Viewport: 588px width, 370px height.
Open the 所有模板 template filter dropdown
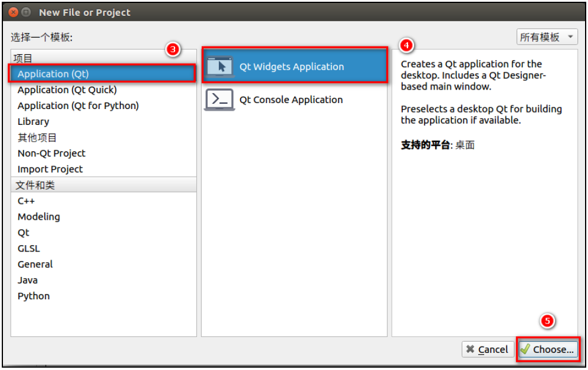point(547,37)
